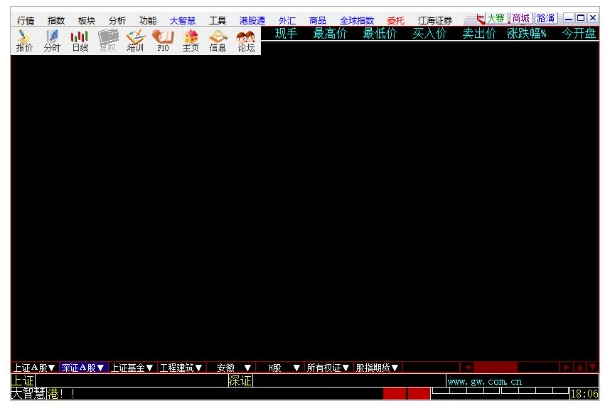
Task: Open the 功能 menu
Action: coord(148,20)
